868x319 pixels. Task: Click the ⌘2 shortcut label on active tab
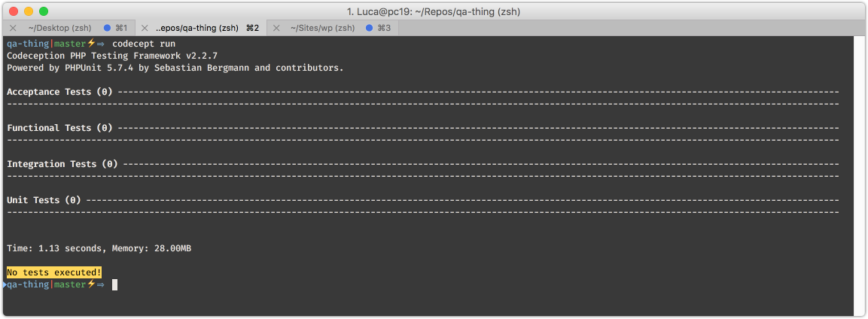pyautogui.click(x=252, y=28)
